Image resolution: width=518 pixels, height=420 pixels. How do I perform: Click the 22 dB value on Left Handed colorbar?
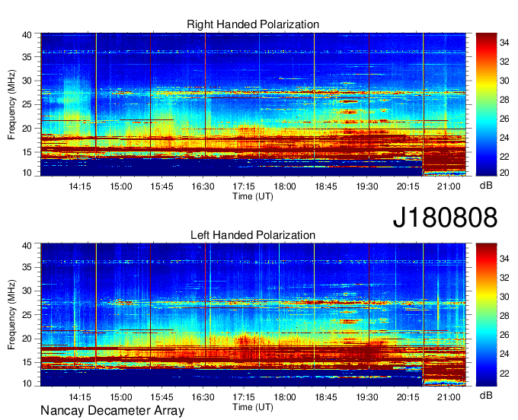504,374
